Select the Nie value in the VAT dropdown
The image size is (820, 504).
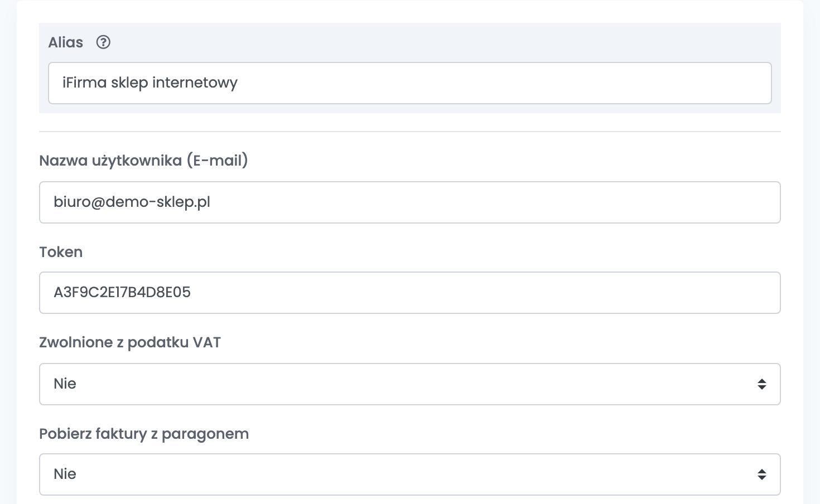point(65,384)
